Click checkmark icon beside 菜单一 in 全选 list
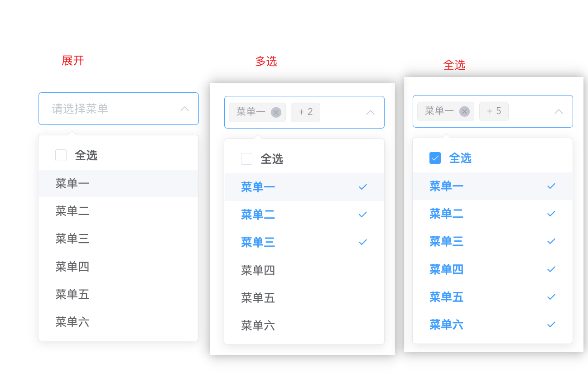 (551, 186)
